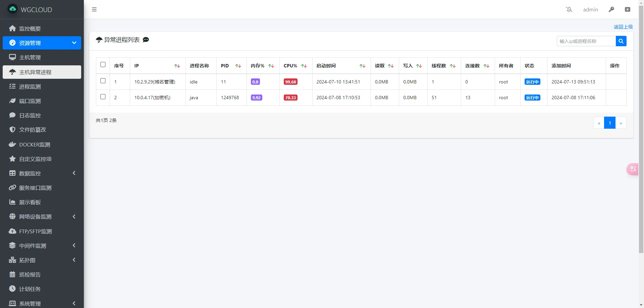Open 端口监测 in the sidebar
Image resolution: width=644 pixels, height=308 pixels.
point(42,101)
